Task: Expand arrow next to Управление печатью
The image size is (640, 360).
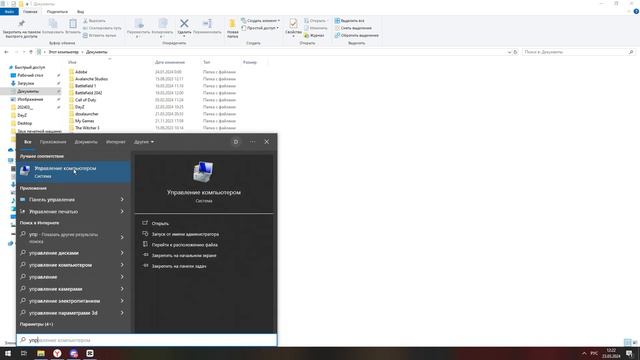Action: (122, 211)
